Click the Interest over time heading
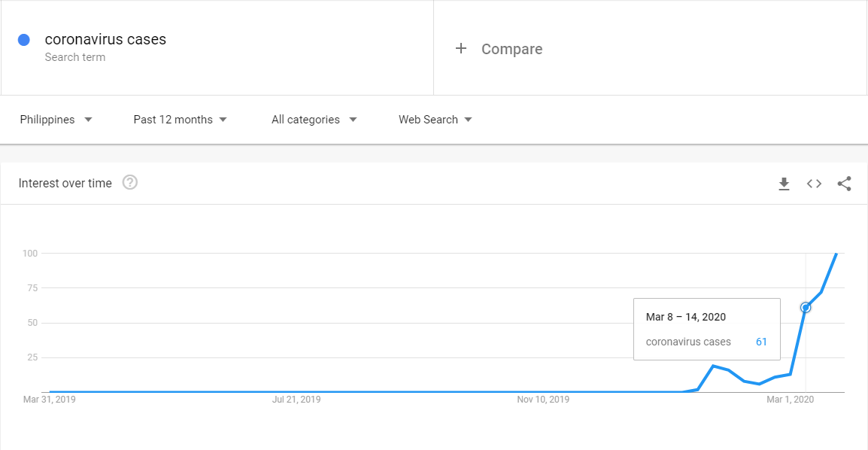This screenshot has width=868, height=450. coord(65,183)
